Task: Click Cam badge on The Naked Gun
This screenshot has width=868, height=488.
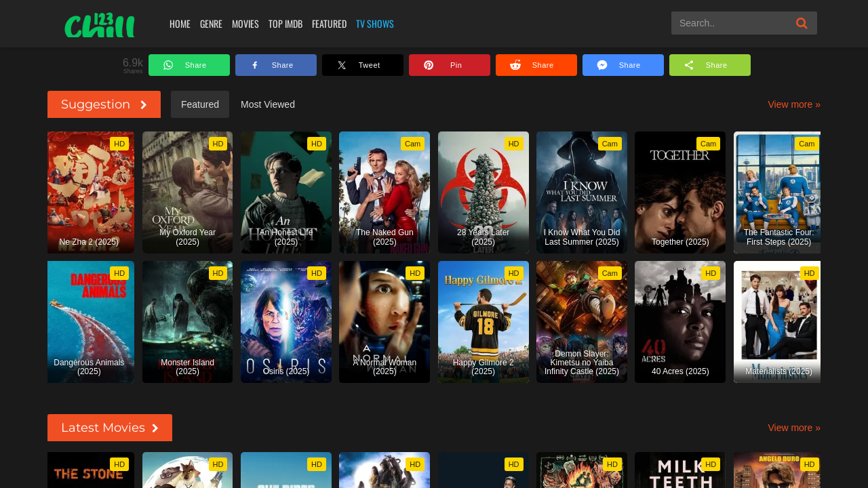Action: [x=412, y=144]
